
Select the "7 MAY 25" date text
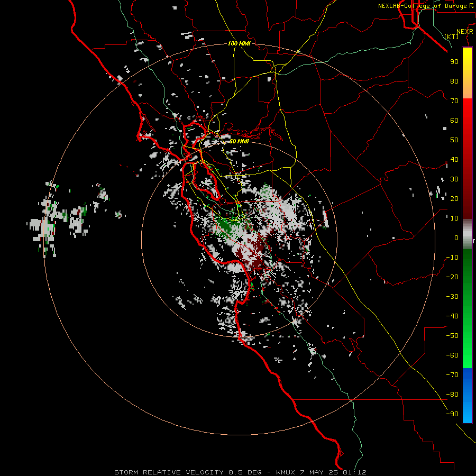(319, 472)
